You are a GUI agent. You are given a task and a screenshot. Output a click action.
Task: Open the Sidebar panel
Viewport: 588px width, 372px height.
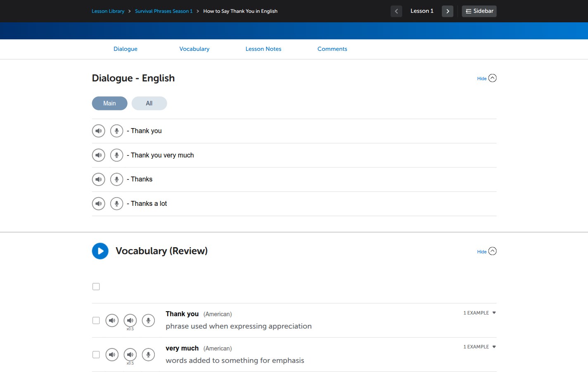(479, 11)
